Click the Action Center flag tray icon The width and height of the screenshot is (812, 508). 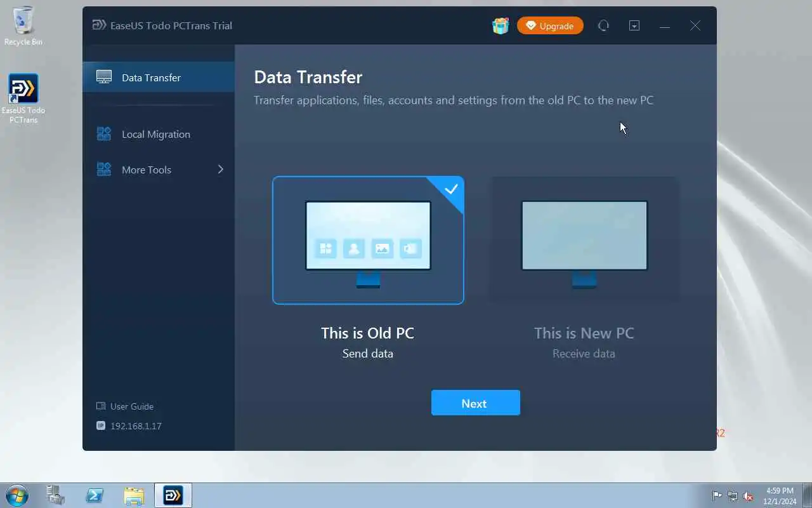pyautogui.click(x=717, y=496)
